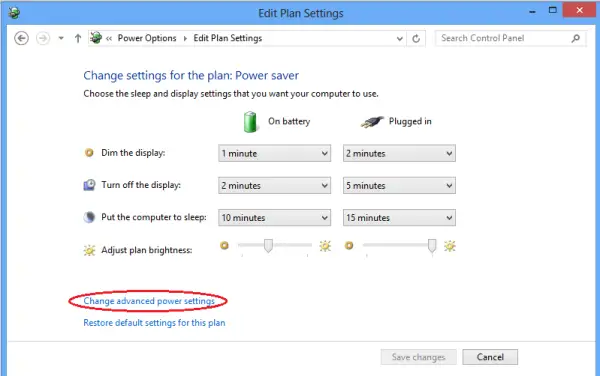Image resolution: width=600 pixels, height=376 pixels.
Task: Click the Search Control Panel field
Action: (504, 38)
